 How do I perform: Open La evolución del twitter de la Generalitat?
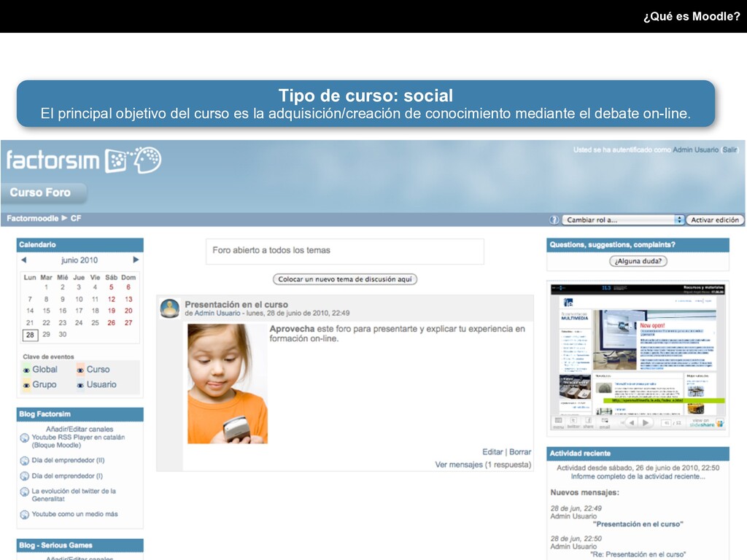click(74, 495)
